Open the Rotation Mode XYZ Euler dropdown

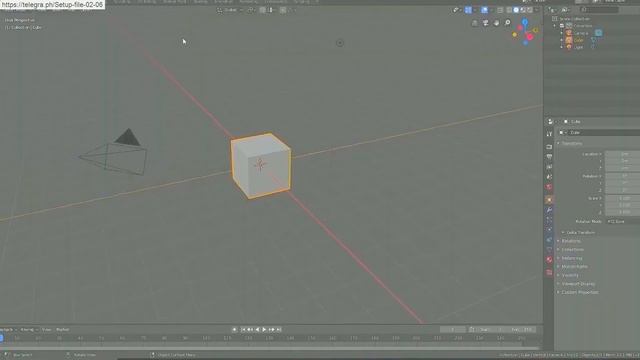point(623,221)
